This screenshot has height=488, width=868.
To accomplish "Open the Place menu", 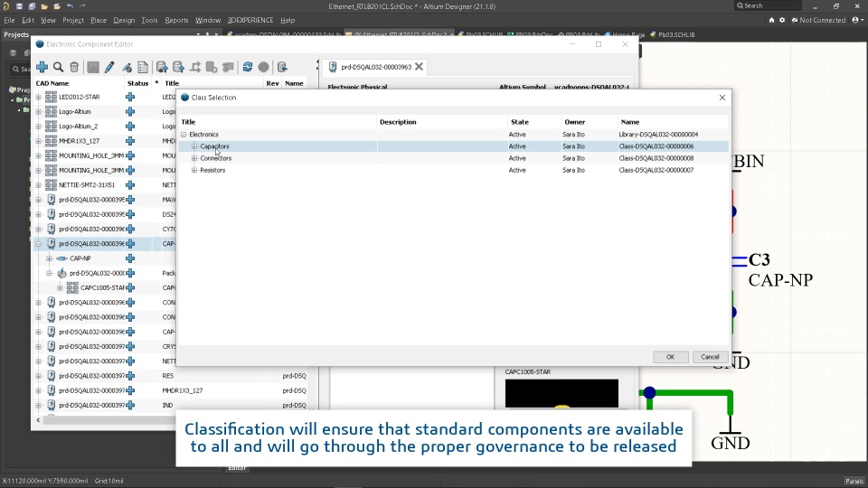I will click(x=99, y=20).
